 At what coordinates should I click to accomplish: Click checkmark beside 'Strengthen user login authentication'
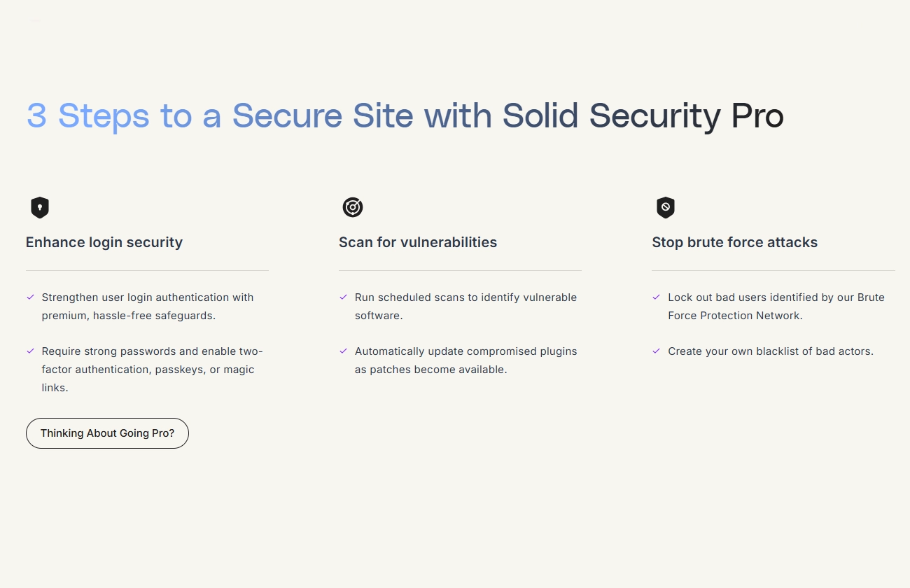pos(31,297)
